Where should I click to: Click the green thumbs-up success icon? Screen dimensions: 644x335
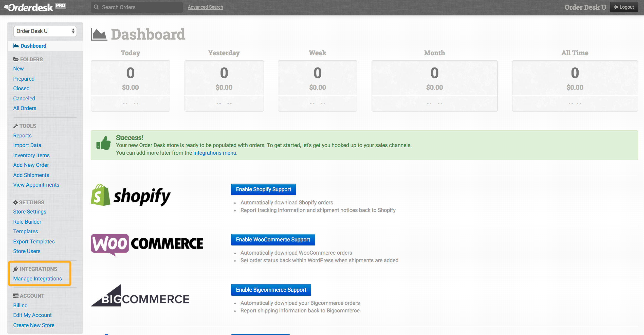click(x=103, y=143)
